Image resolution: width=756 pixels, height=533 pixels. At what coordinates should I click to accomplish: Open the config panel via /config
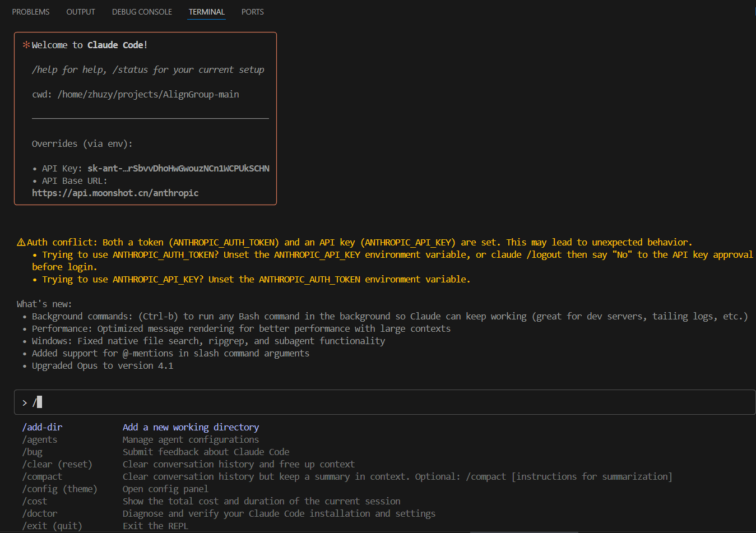[59, 489]
